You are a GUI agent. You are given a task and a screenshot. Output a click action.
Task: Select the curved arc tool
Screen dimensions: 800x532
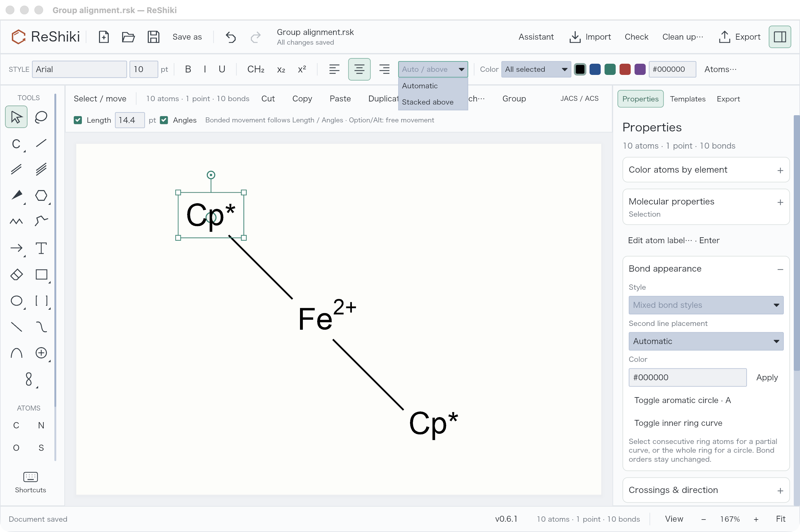(16, 353)
